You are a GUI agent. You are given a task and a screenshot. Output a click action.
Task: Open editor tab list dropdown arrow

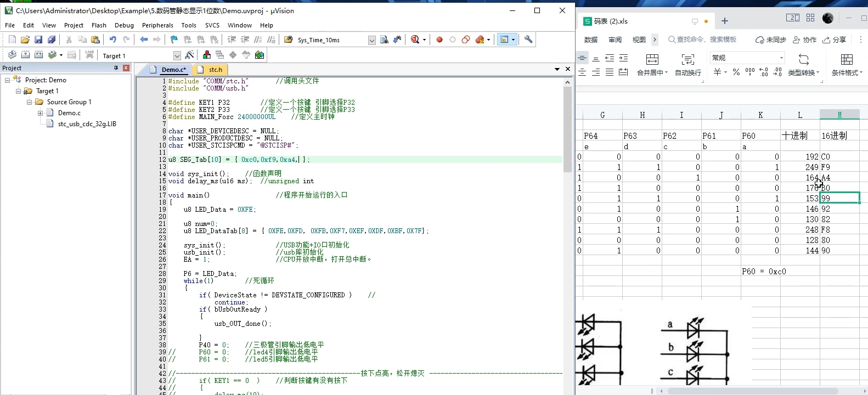pos(557,69)
